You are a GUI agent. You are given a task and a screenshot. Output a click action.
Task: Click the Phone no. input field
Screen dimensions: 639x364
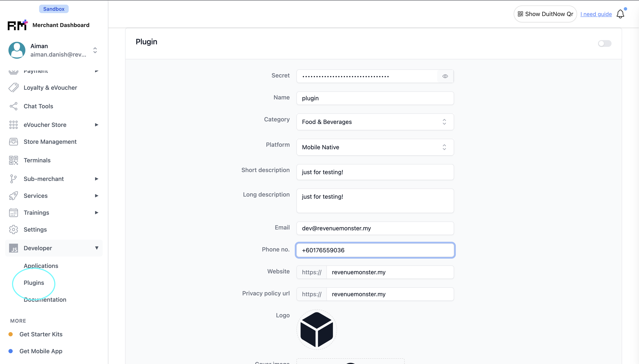coord(375,250)
